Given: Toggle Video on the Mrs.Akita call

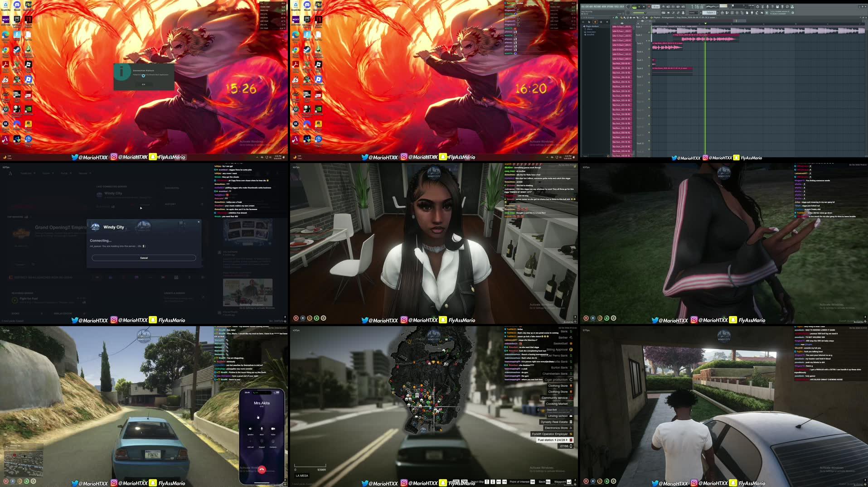Looking at the screenshot, I should tap(273, 429).
